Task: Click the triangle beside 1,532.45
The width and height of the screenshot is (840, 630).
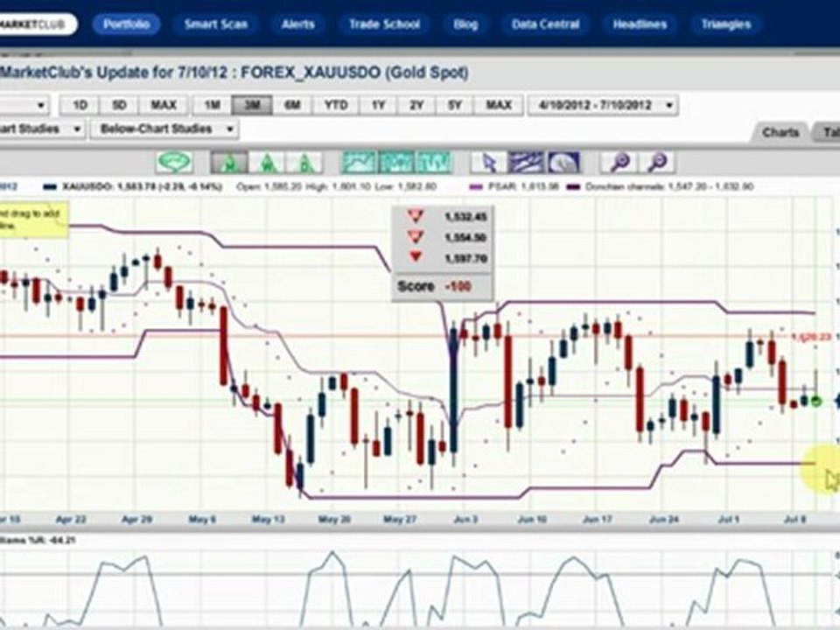Action: [x=415, y=216]
